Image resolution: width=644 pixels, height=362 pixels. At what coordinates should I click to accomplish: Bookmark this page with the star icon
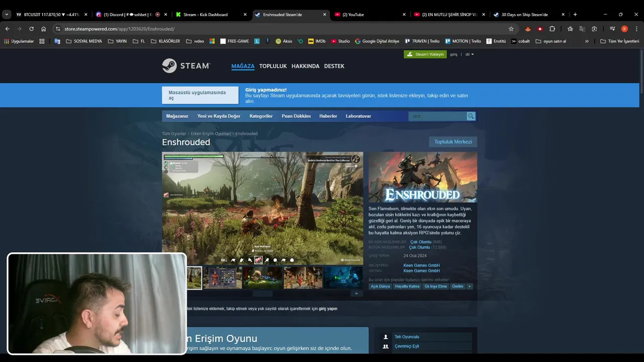click(511, 29)
